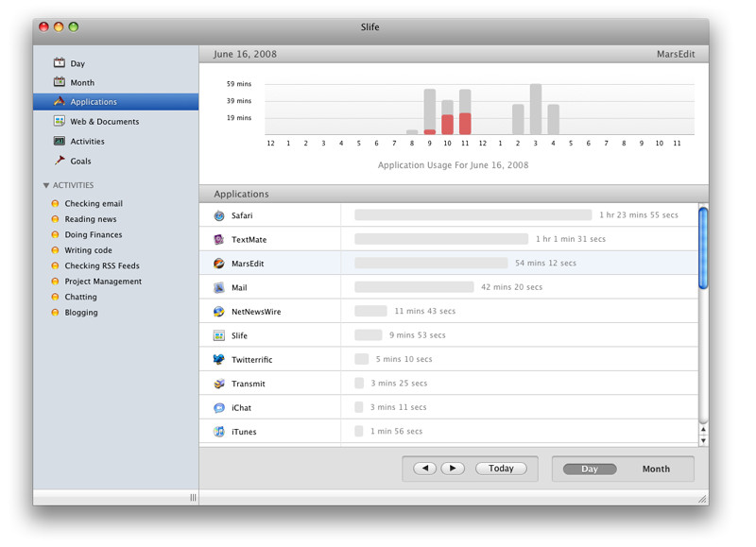Select the red MarsEdit bar at 11
Screen dimensions: 756x547
pyautogui.click(x=465, y=124)
